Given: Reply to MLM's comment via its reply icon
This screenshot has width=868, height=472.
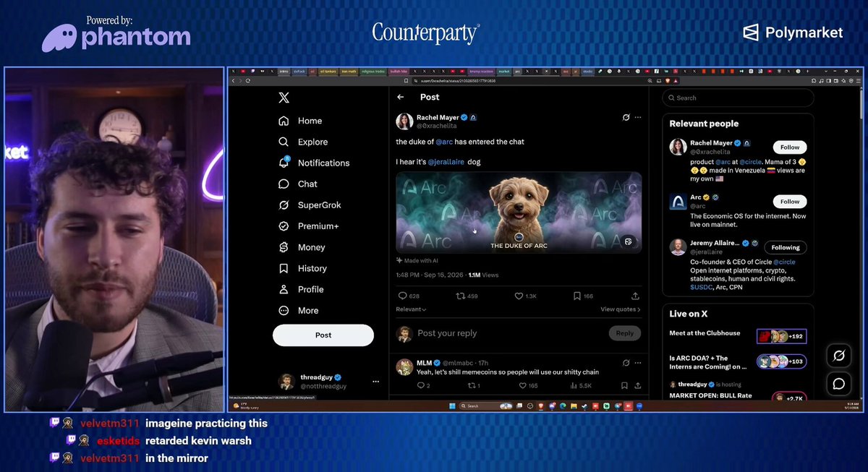Looking at the screenshot, I should point(422,386).
